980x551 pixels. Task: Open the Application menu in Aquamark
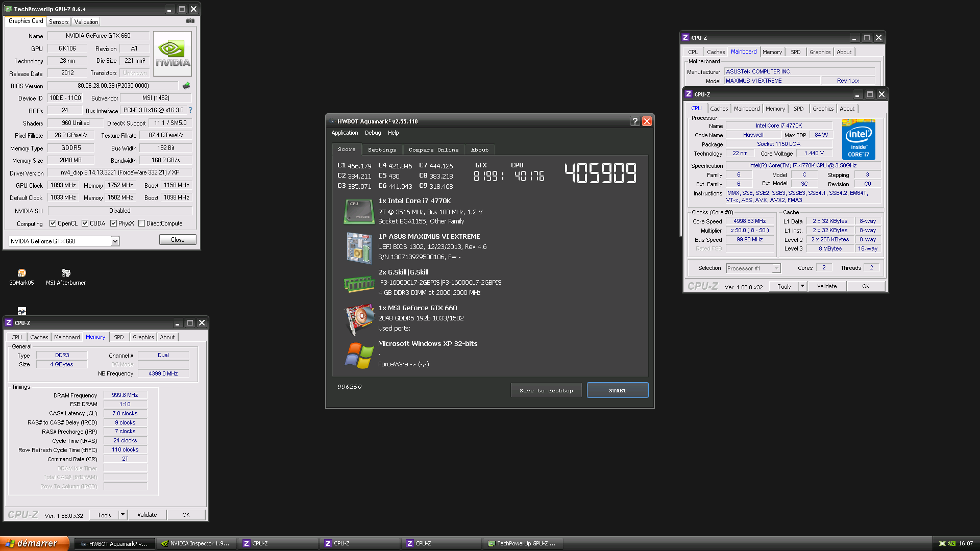345,133
